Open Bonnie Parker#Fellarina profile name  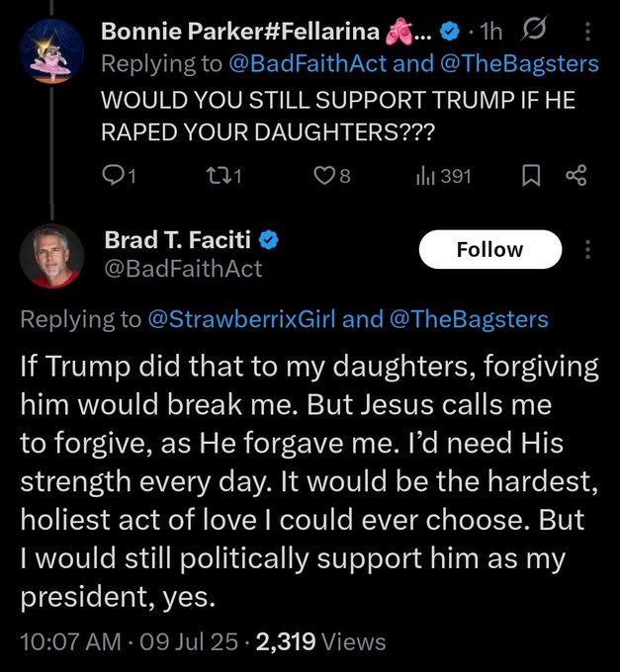point(240,32)
